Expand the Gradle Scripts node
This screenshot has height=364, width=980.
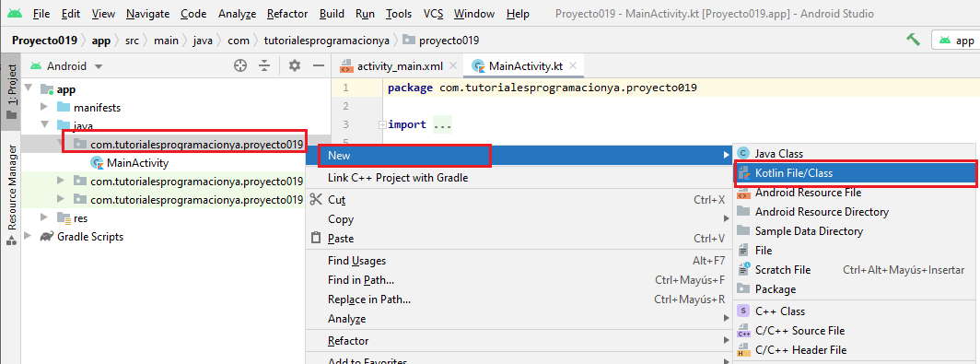click(x=29, y=237)
